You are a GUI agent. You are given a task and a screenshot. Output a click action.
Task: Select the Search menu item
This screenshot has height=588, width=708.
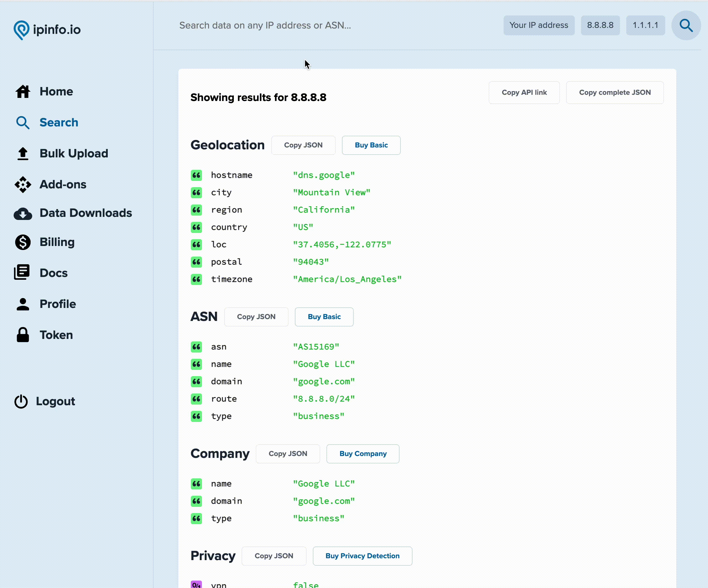click(59, 122)
